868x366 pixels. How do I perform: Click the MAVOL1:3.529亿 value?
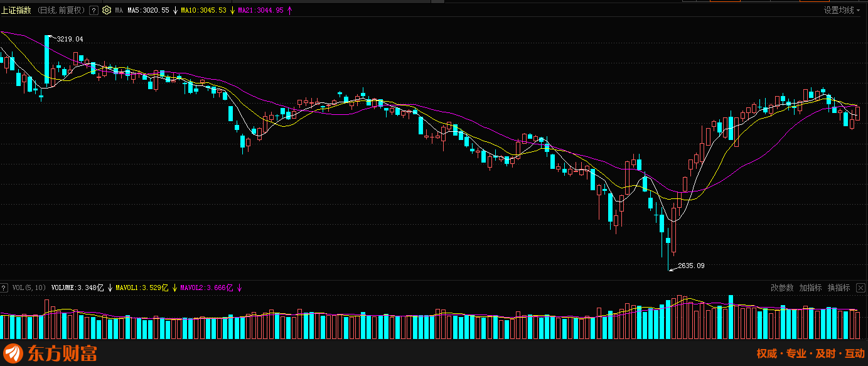tap(142, 288)
